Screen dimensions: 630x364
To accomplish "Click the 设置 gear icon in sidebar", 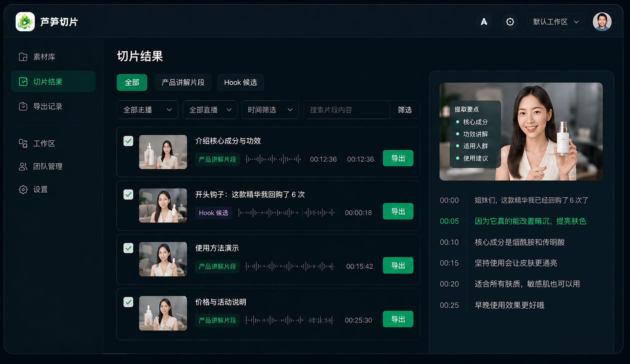I will (x=23, y=190).
